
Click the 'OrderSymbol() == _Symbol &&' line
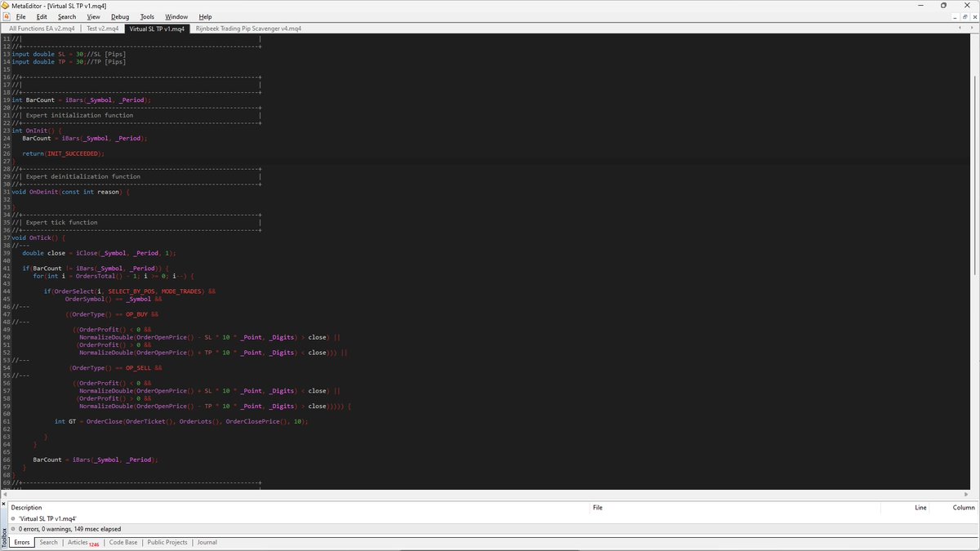tap(114, 299)
